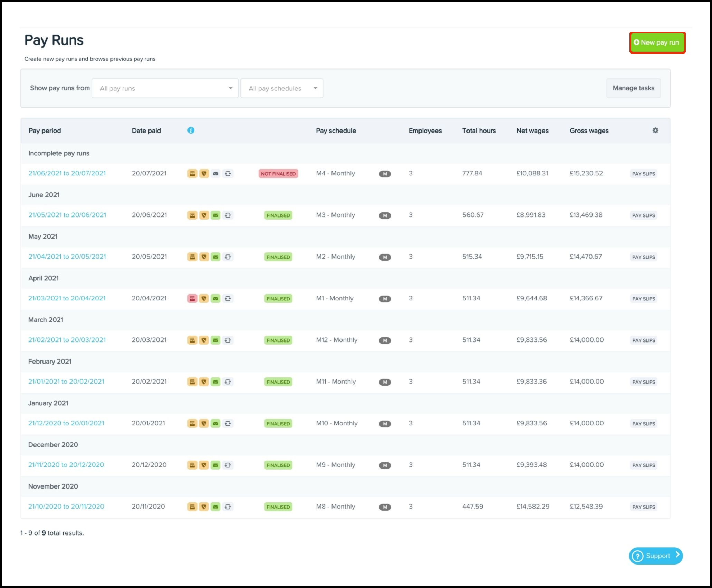Click the M badge on the M10 Monthly row

[x=385, y=424]
